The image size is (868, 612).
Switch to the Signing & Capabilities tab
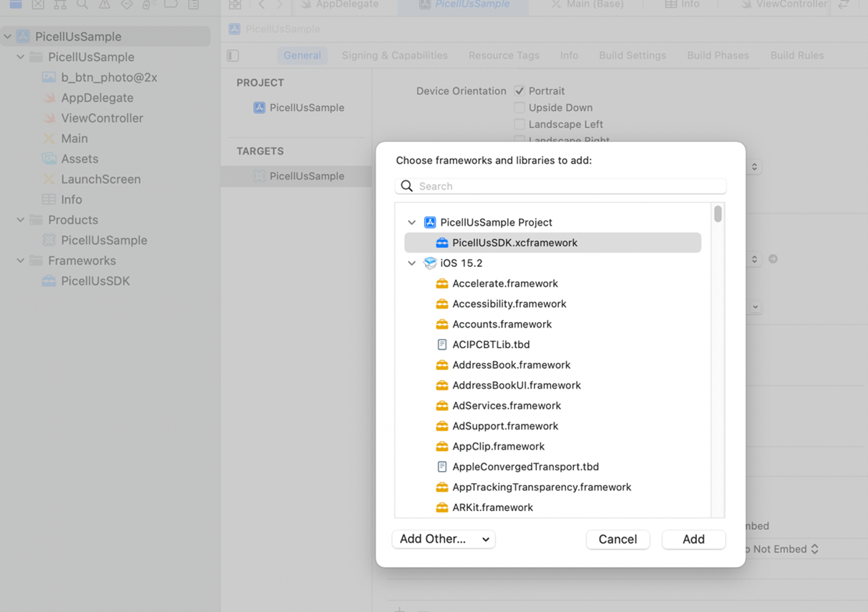point(394,55)
